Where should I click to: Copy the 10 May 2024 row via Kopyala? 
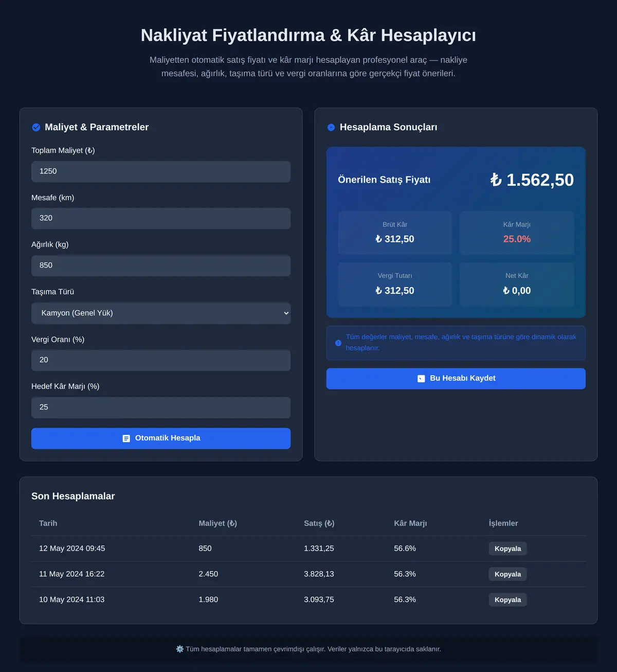[507, 600]
